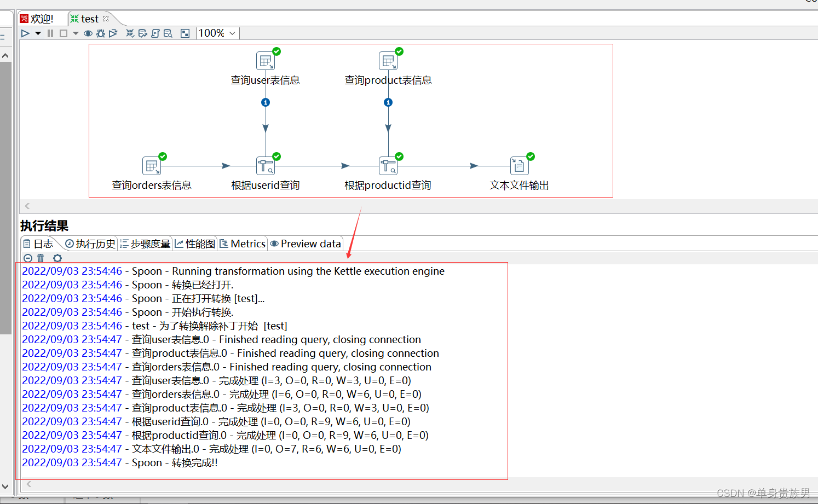Click info marker on user table hop

[266, 102]
